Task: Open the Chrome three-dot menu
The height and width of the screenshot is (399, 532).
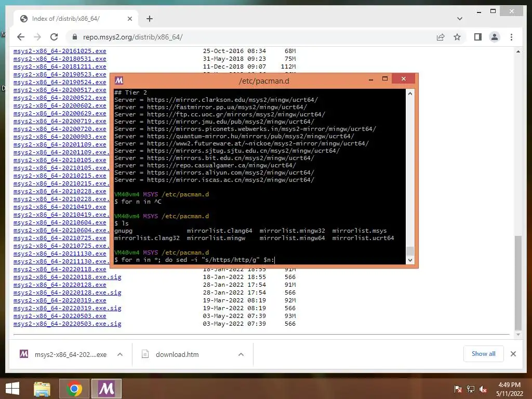Action: point(511,37)
